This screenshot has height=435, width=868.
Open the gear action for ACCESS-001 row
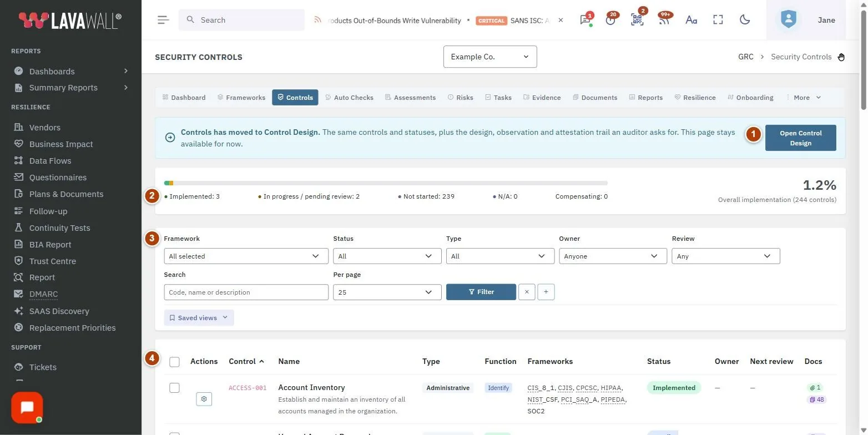click(x=204, y=399)
